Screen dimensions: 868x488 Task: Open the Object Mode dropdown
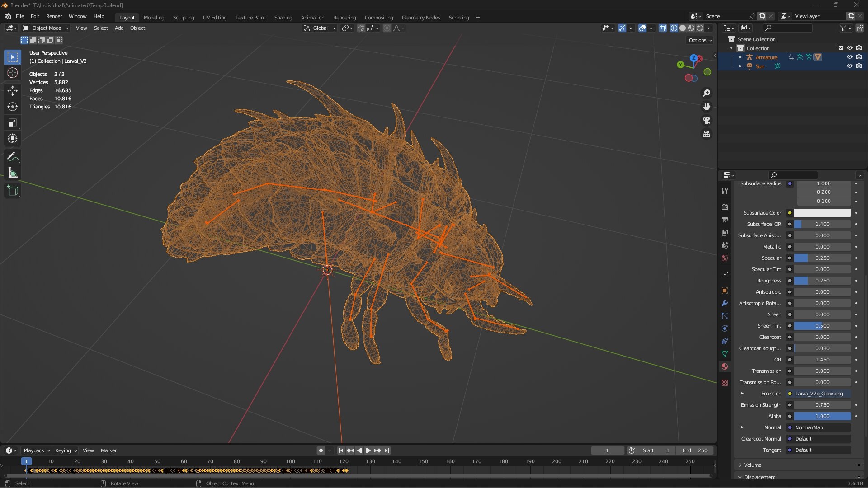[x=46, y=28]
